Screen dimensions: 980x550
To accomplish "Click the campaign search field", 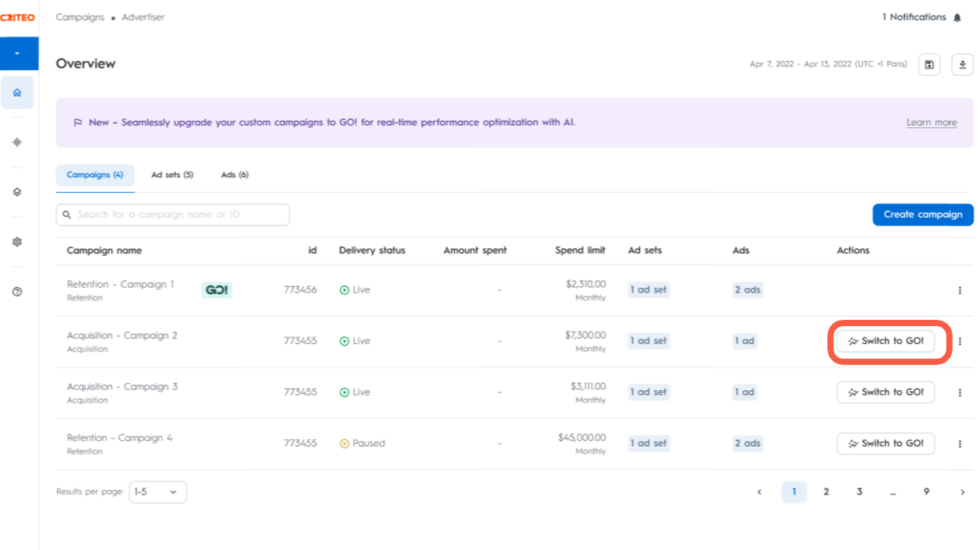I will click(173, 215).
